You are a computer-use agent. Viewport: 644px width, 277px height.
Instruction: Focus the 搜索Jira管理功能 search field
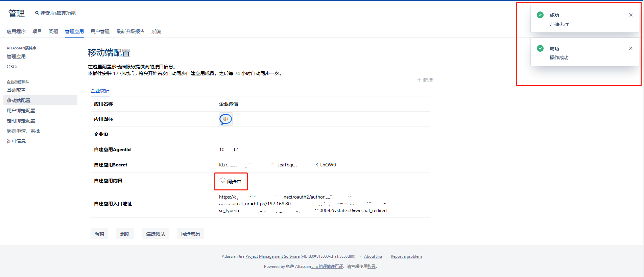tap(58, 13)
